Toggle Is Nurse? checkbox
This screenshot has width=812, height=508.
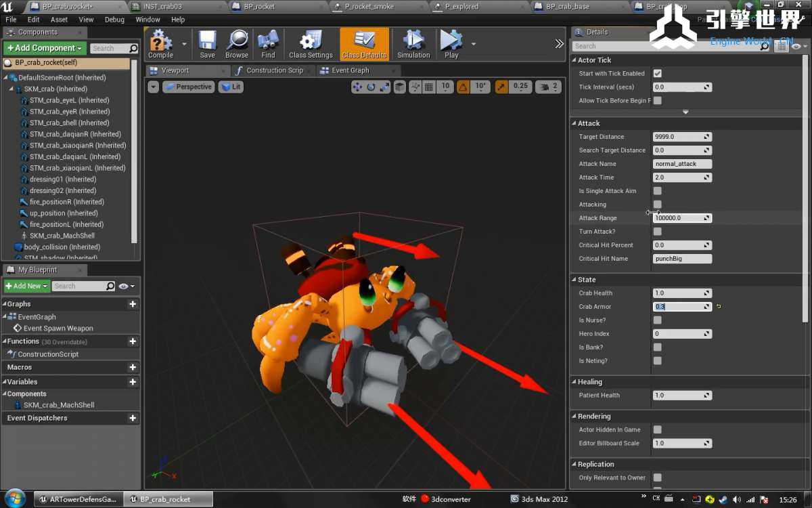(658, 320)
